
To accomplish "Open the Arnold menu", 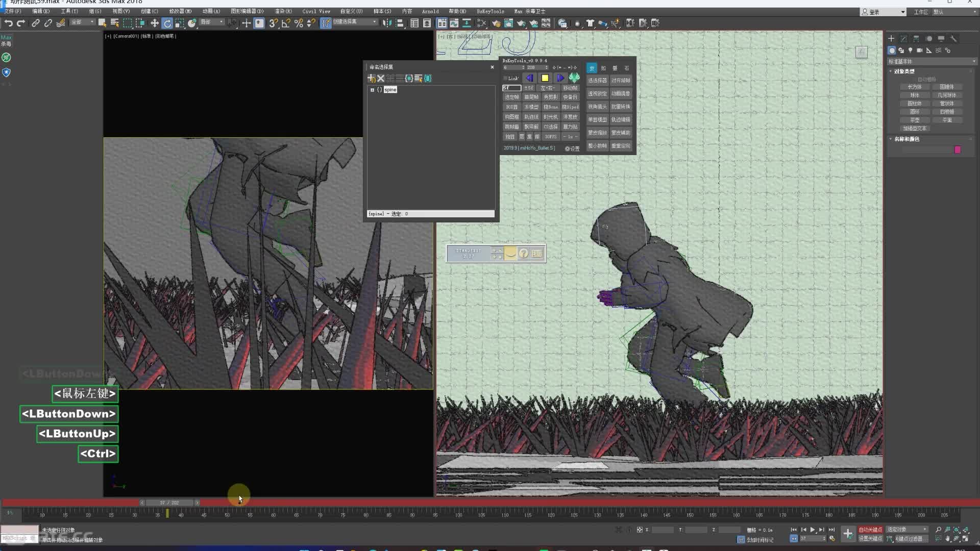I will click(430, 11).
